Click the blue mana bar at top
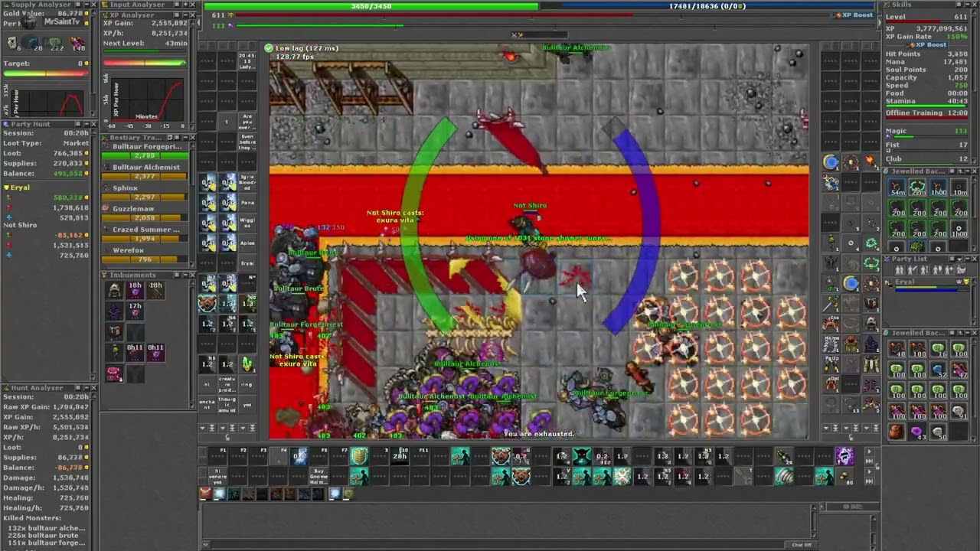Image resolution: width=980 pixels, height=551 pixels. click(x=707, y=6)
